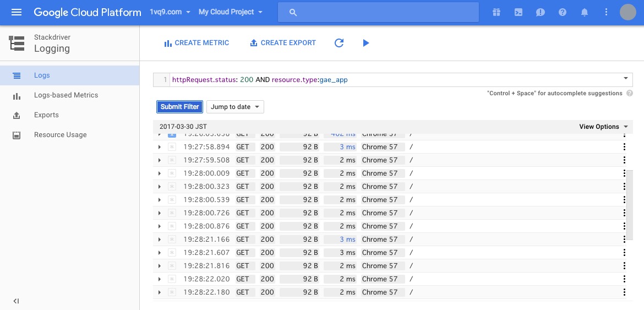Open the filter box dropdown arrow
This screenshot has height=310, width=644.
click(x=625, y=78)
